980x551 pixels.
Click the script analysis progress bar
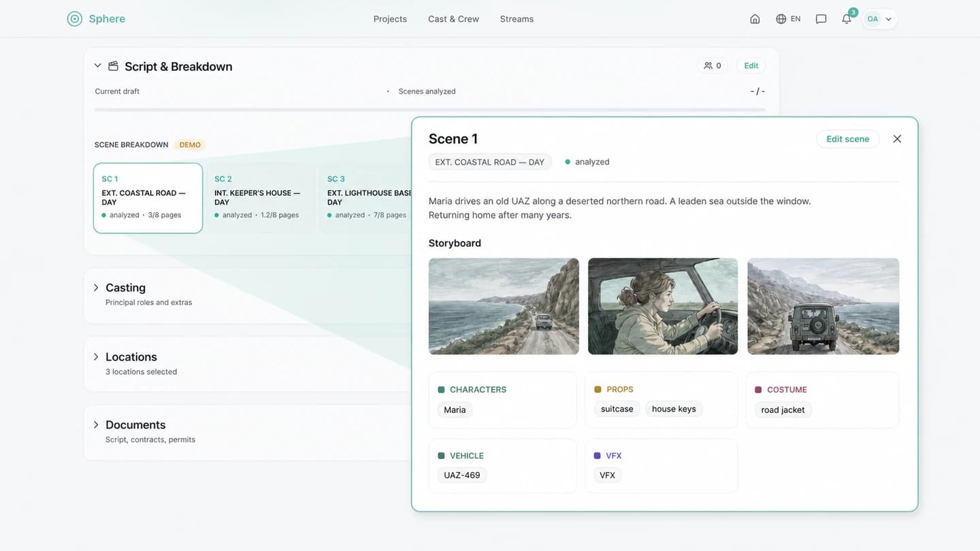(x=429, y=110)
